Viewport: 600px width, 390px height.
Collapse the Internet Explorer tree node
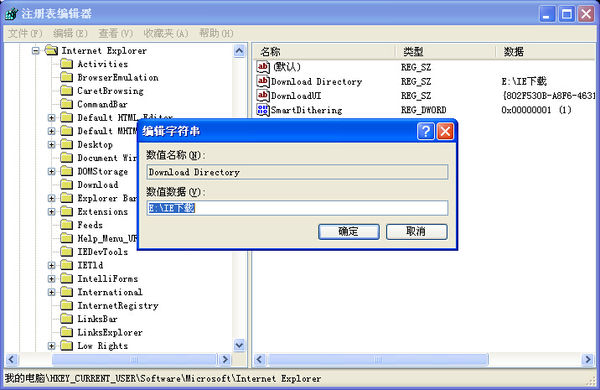36,51
